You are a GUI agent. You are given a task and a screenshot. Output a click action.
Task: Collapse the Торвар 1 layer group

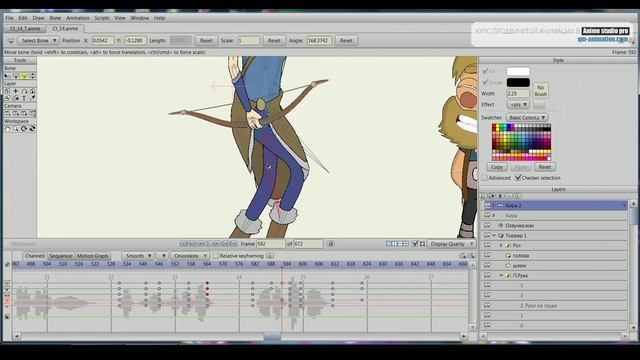(494, 236)
